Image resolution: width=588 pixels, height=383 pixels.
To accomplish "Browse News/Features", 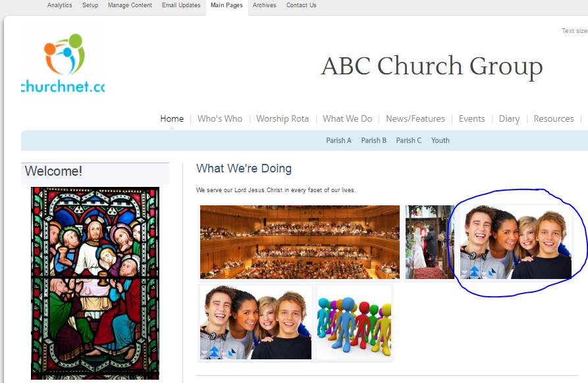I will tap(415, 118).
